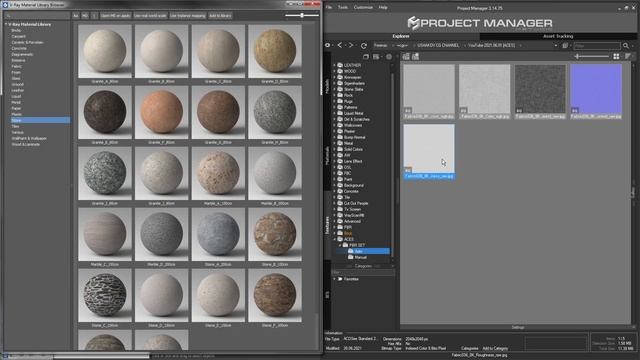Expand the LEATHER folder node
Image resolution: width=640 pixels, height=360 pixels.
tap(334, 65)
